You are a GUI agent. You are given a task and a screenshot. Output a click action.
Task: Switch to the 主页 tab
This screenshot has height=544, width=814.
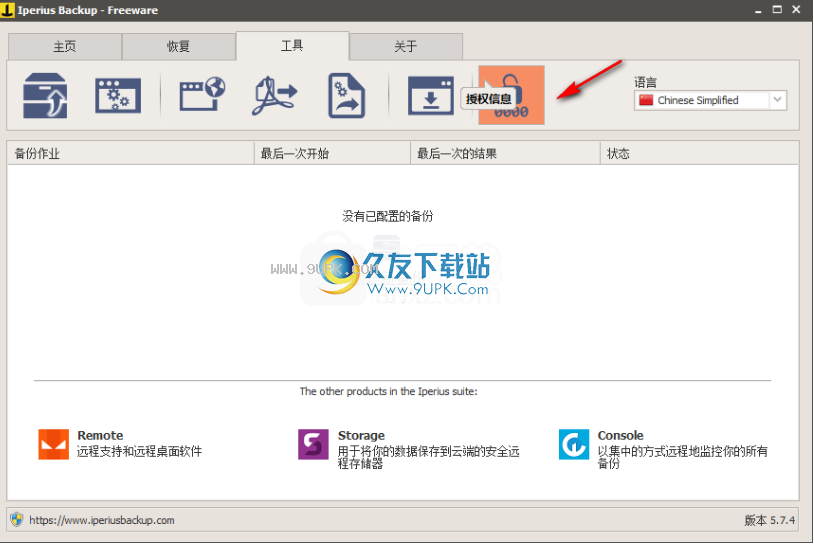(65, 47)
